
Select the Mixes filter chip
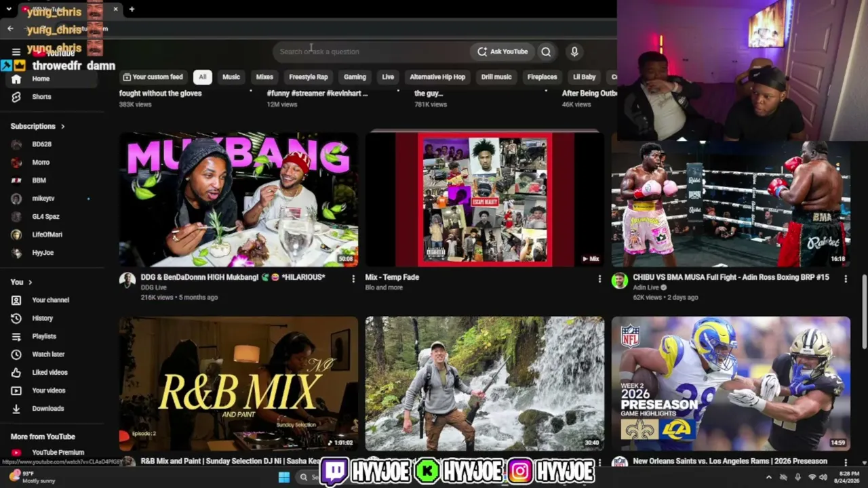(x=264, y=77)
